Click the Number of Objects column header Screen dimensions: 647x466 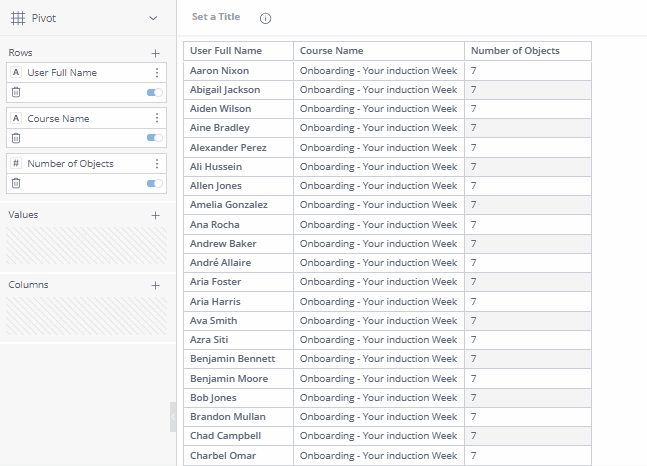pos(528,51)
